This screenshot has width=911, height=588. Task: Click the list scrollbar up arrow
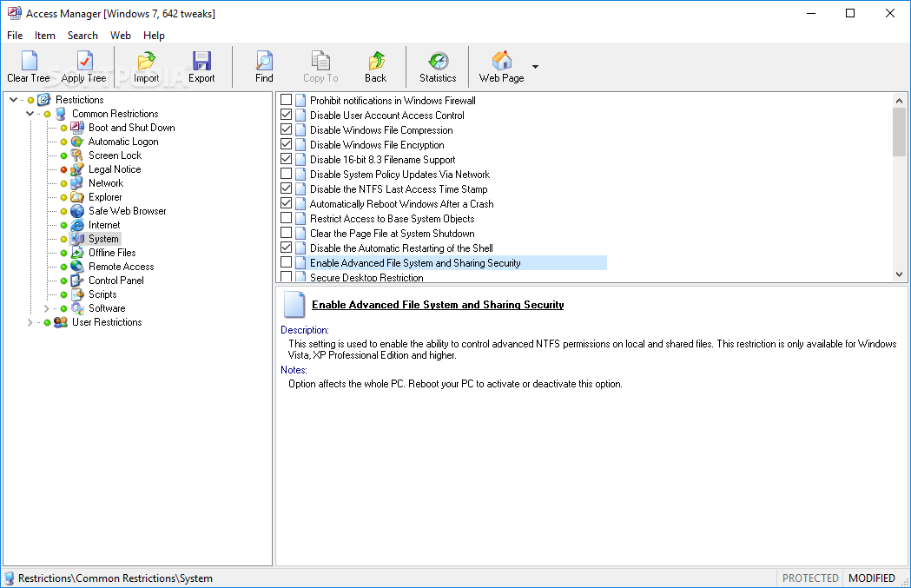(900, 101)
